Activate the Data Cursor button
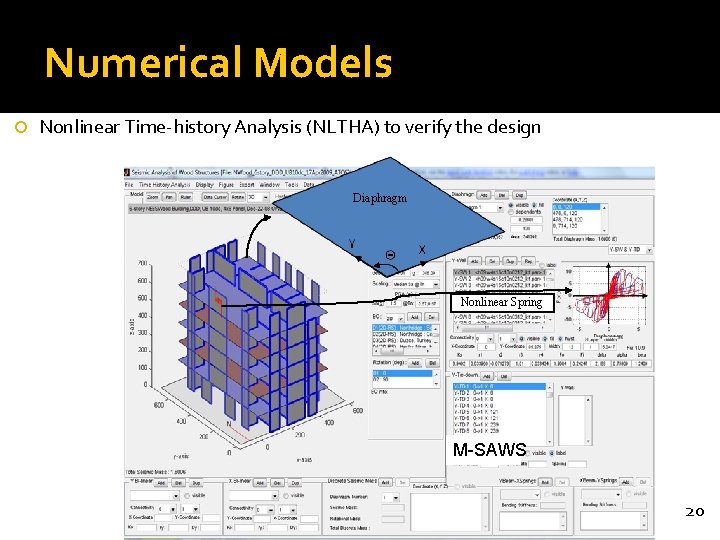Viewport: 720px width, 540px height. pos(215,197)
